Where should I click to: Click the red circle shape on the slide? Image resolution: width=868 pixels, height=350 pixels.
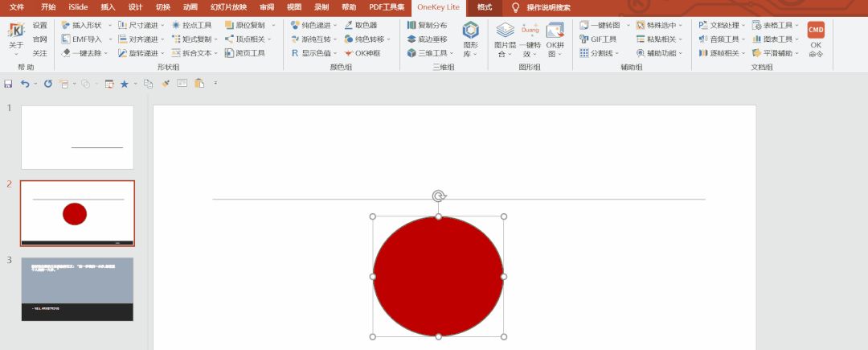tap(438, 276)
